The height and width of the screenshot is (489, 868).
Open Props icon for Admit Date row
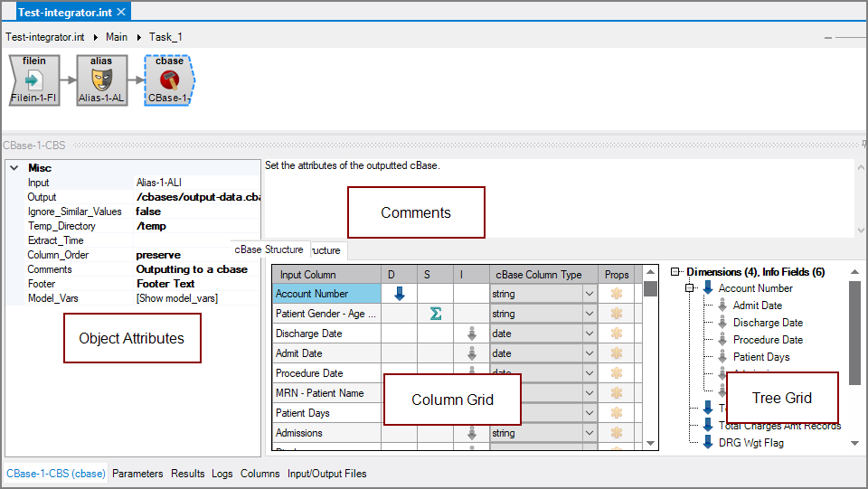[617, 353]
